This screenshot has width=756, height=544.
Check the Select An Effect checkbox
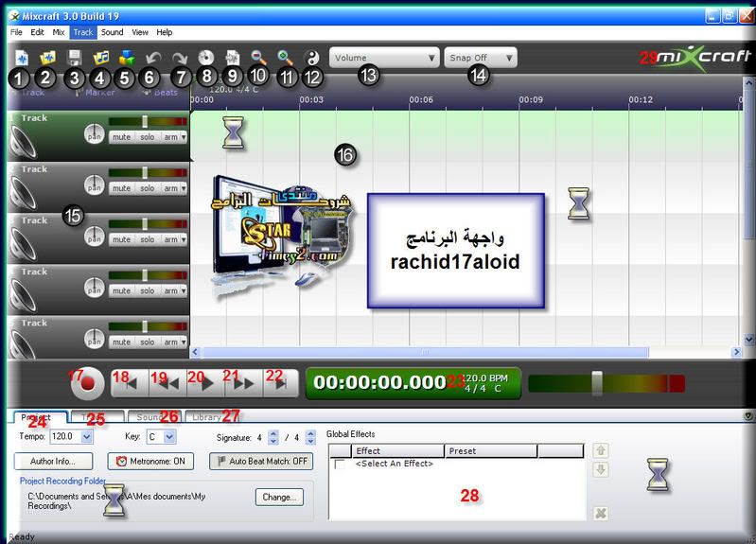click(x=340, y=465)
